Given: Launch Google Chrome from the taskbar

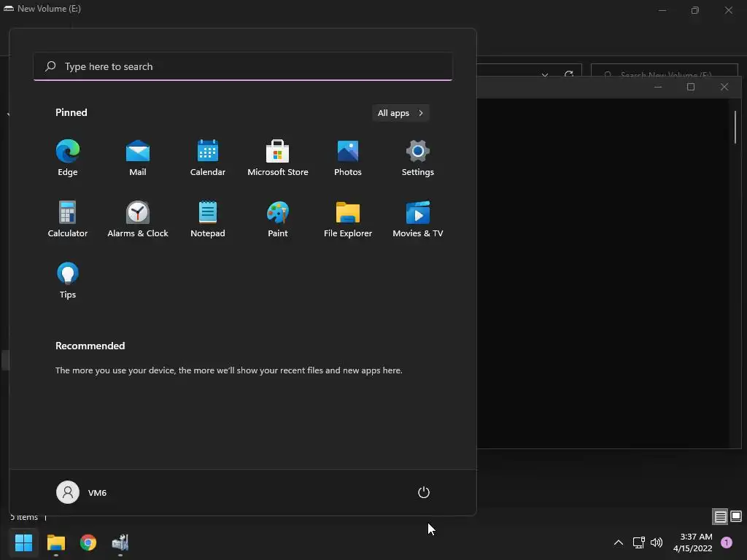Looking at the screenshot, I should click(88, 542).
